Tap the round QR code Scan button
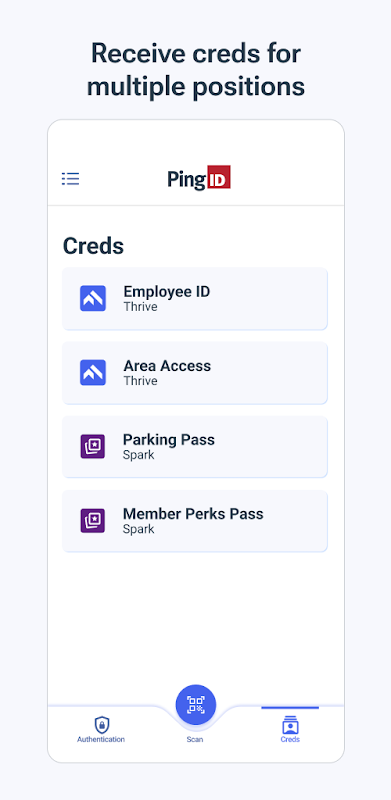 (x=196, y=705)
